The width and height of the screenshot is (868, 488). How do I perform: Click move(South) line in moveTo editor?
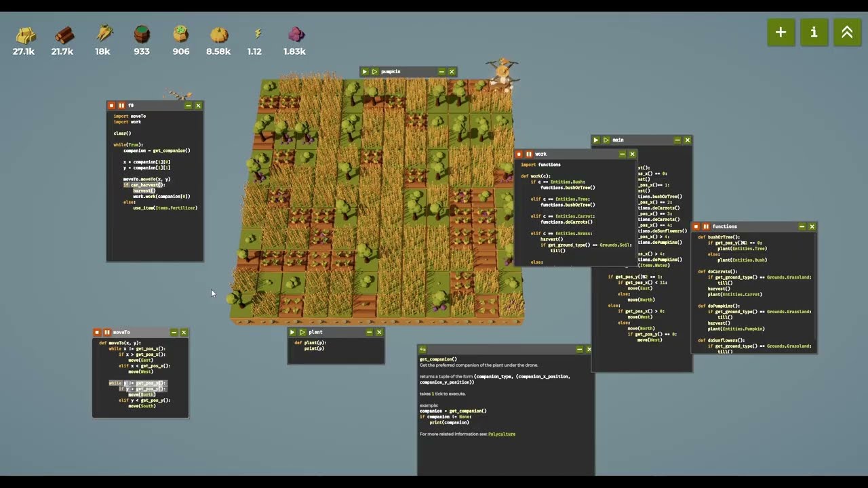tap(141, 406)
